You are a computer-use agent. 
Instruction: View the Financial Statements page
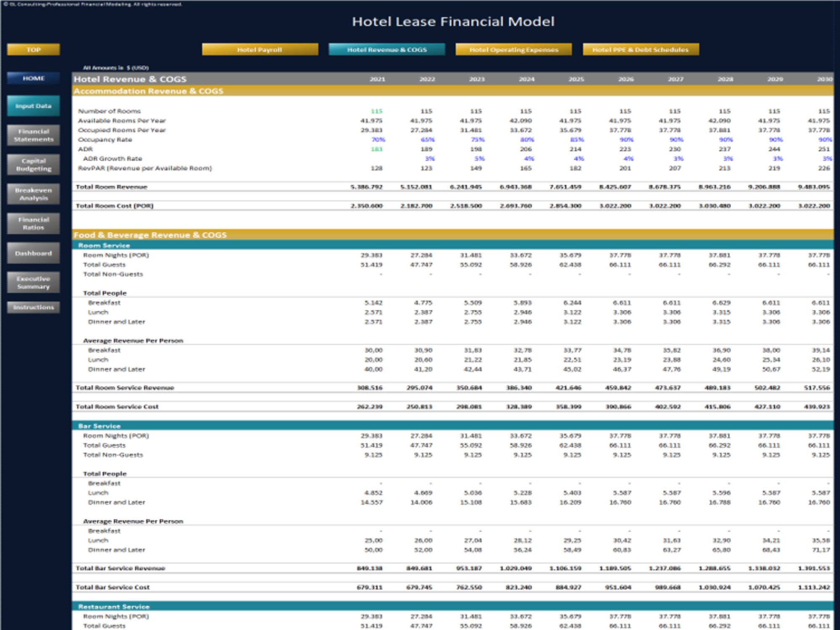[x=33, y=136]
